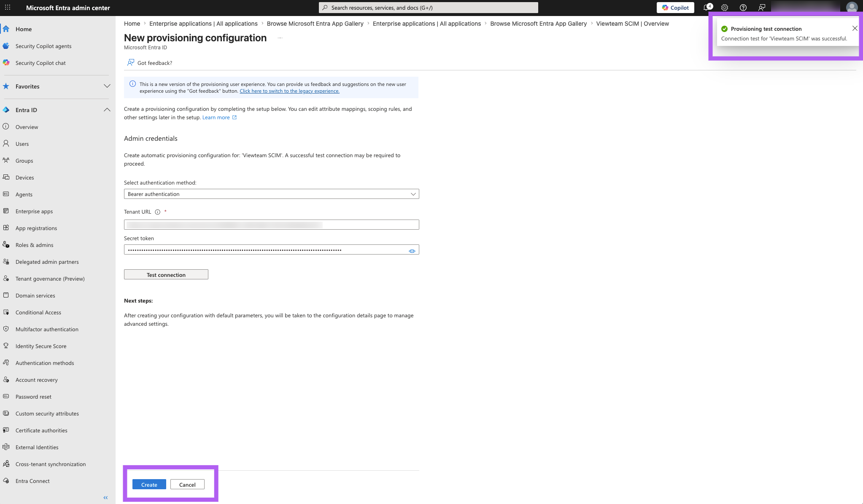This screenshot has height=504, width=863.
Task: Expand the Favorites section chevron
Action: 107,86
